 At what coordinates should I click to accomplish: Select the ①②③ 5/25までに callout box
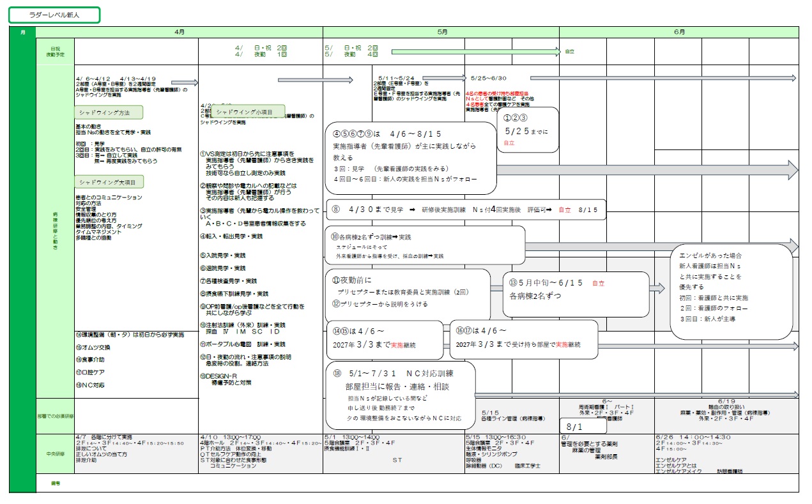(x=527, y=130)
